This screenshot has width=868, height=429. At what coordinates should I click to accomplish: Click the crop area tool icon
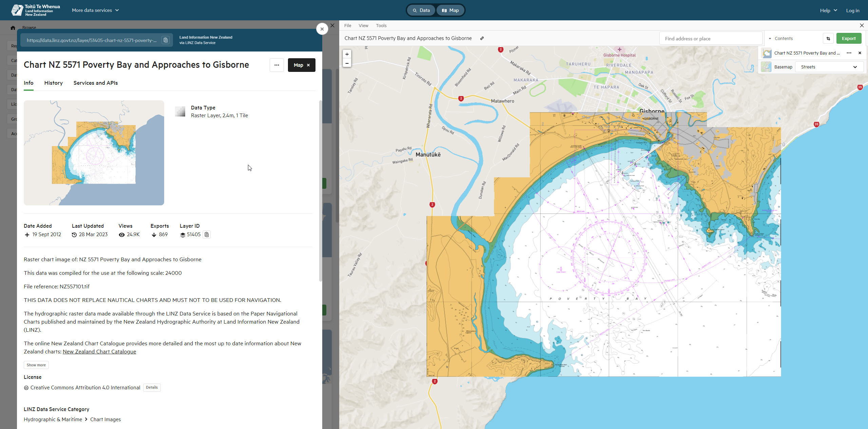tap(828, 39)
